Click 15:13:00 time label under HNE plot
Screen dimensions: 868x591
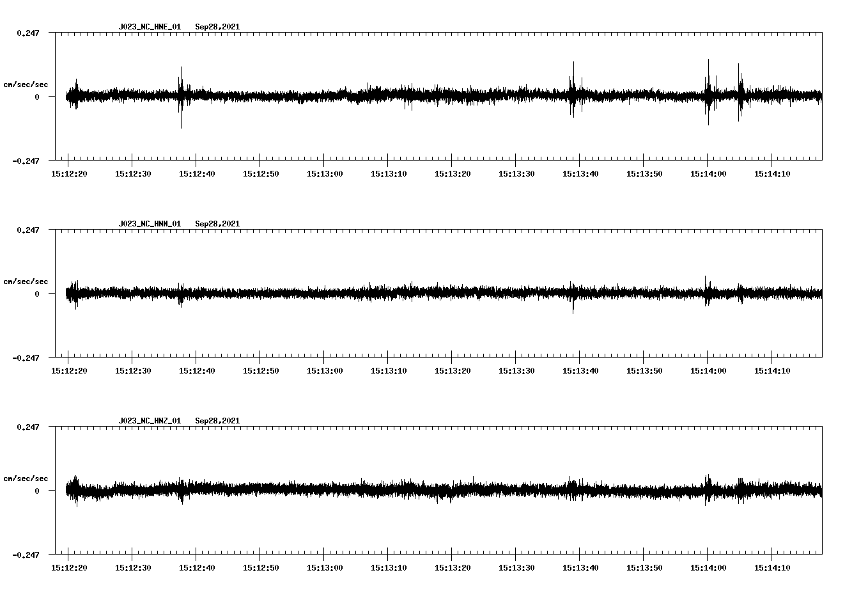[325, 174]
